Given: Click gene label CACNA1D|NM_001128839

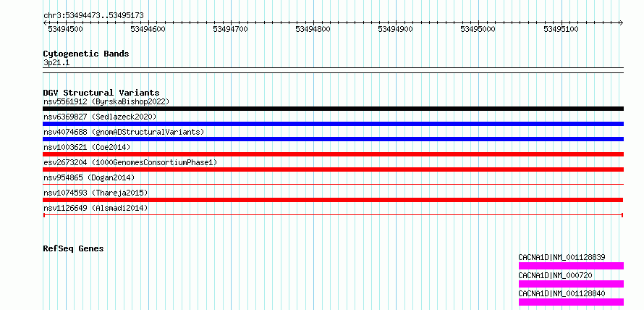Looking at the screenshot, I should click(x=562, y=257).
